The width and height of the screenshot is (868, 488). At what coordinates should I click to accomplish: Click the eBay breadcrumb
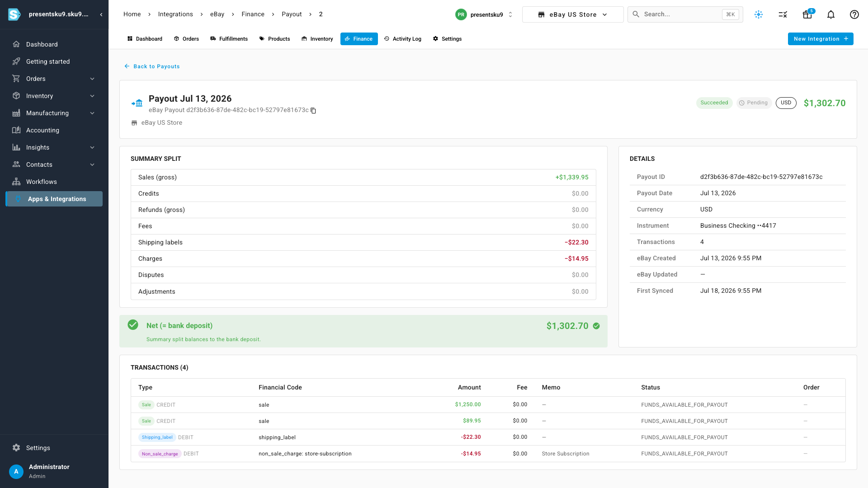pos(217,14)
